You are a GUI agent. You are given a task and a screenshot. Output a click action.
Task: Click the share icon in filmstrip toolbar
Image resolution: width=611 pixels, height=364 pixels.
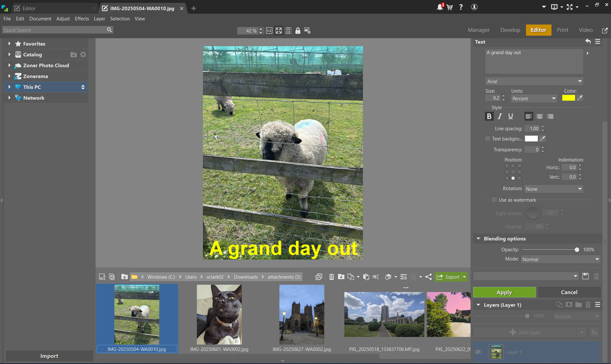pos(429,277)
